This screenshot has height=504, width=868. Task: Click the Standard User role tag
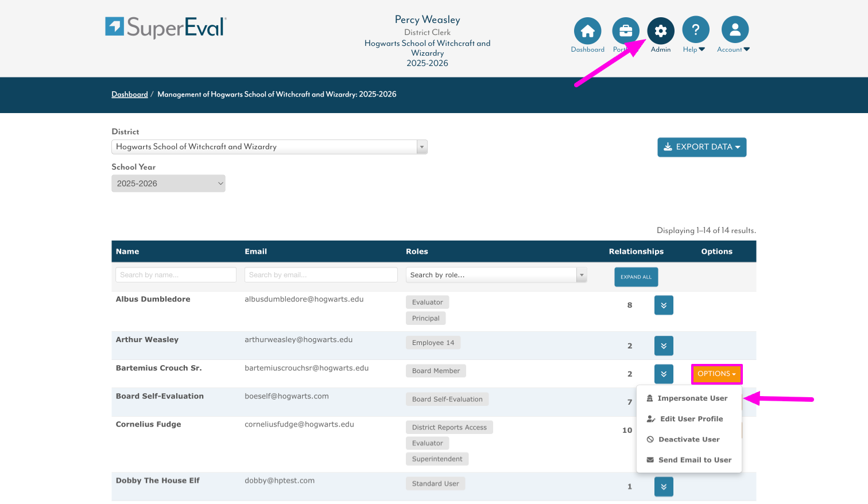(x=435, y=483)
